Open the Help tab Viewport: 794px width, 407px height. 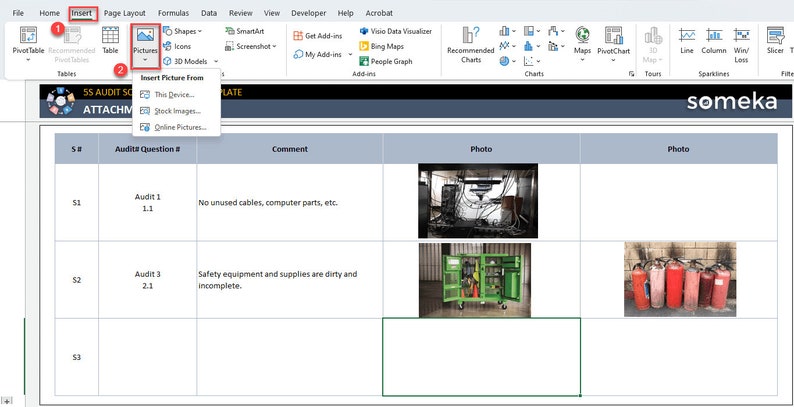tap(345, 13)
